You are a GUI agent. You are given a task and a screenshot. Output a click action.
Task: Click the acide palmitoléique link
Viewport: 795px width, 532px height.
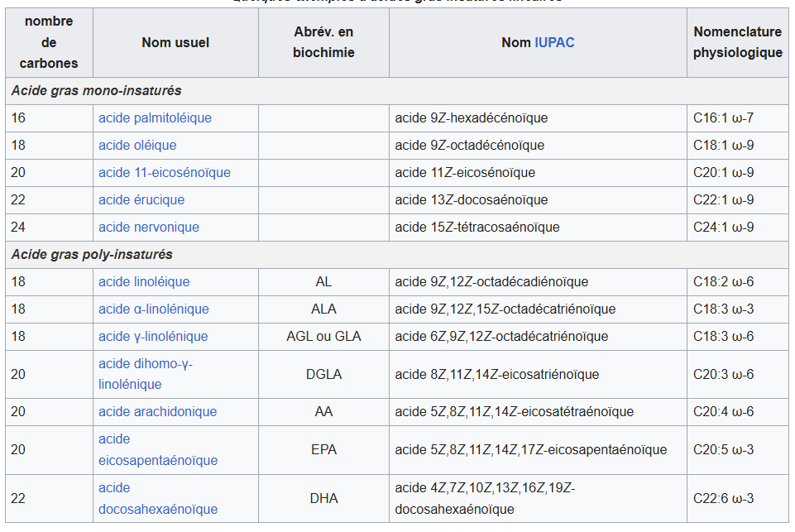[x=155, y=118]
